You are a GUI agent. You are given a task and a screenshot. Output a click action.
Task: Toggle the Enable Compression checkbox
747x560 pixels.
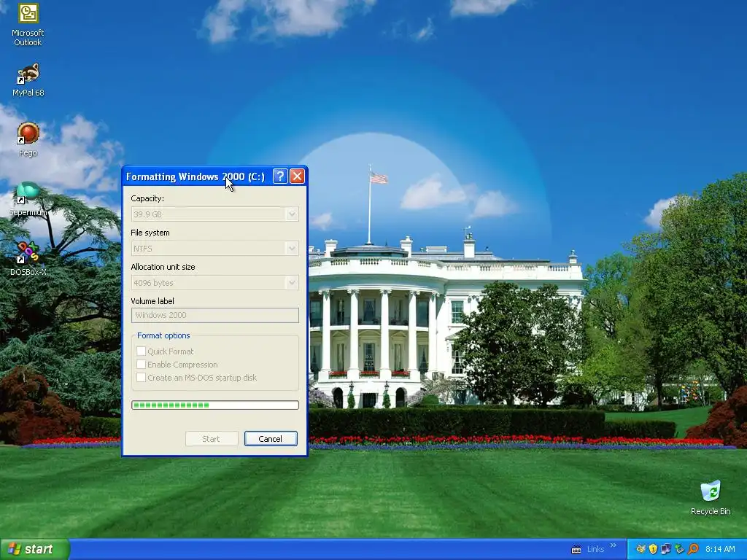tap(142, 365)
